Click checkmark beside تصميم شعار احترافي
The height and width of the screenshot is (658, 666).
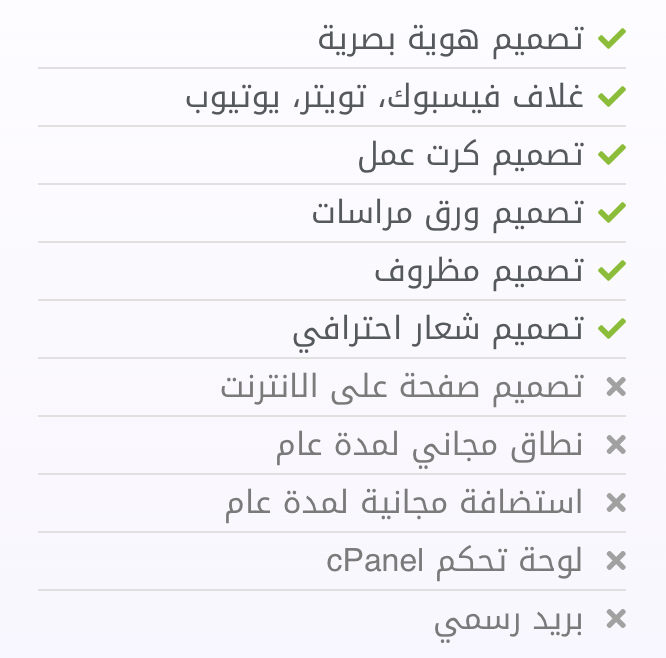611,329
